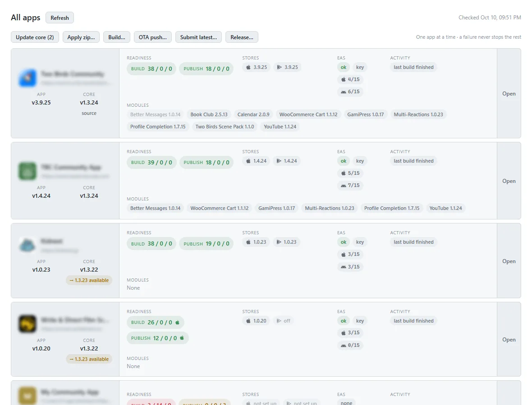Open the v1.0.23 app row
This screenshot has height=405, width=532.
[509, 261]
